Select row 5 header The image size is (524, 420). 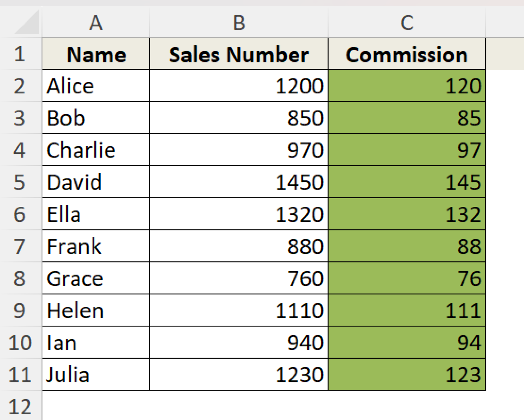coord(20,182)
